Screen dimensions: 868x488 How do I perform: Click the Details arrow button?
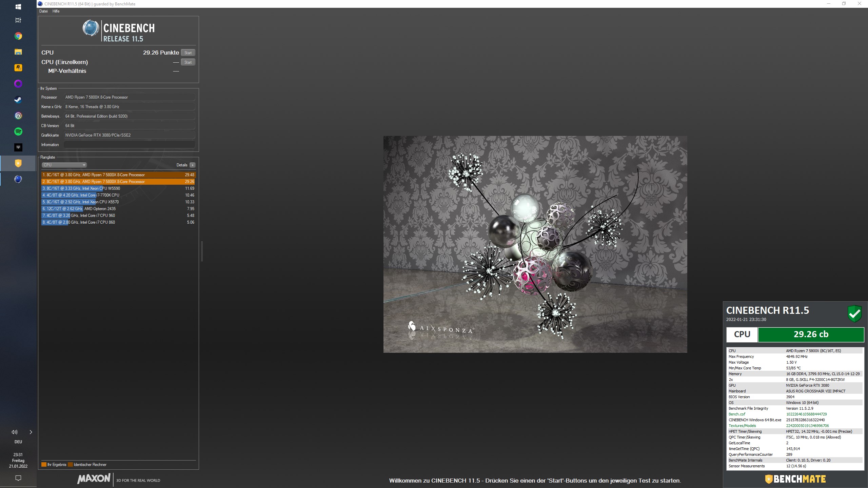192,165
